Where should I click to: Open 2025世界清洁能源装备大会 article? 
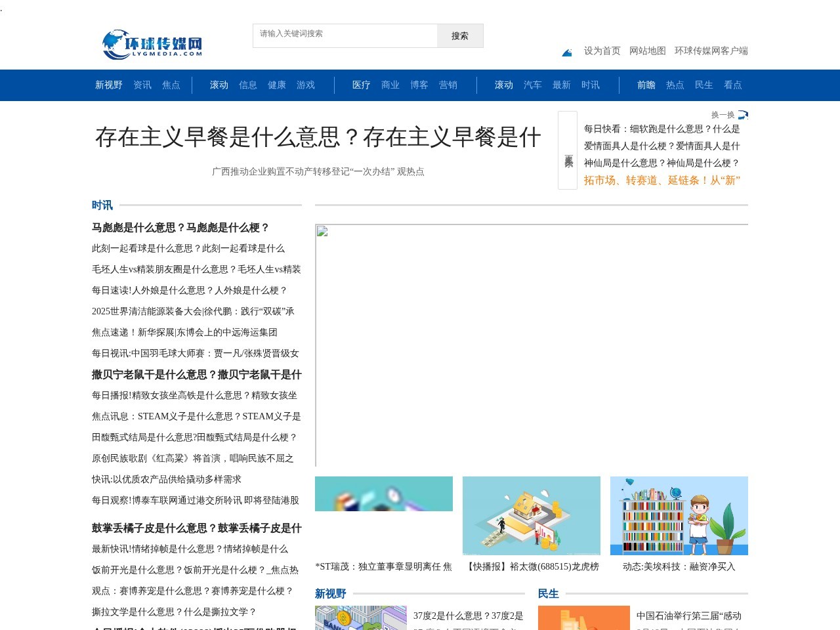(x=193, y=311)
